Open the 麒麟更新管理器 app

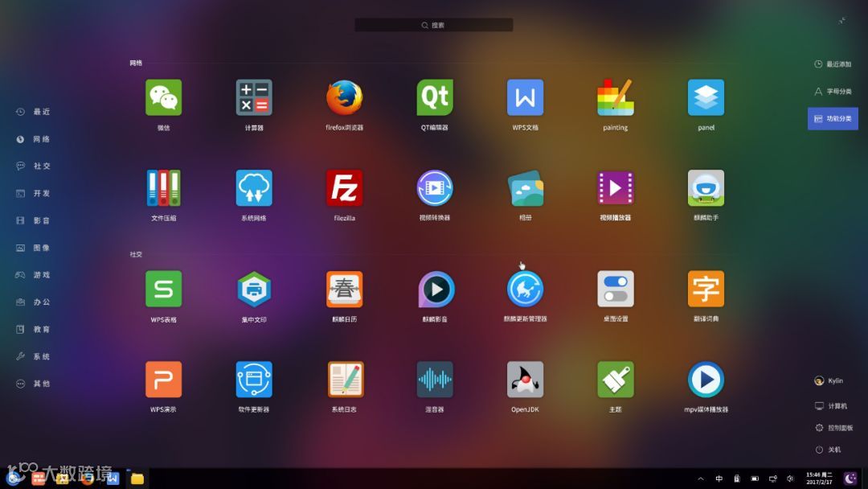click(x=525, y=289)
